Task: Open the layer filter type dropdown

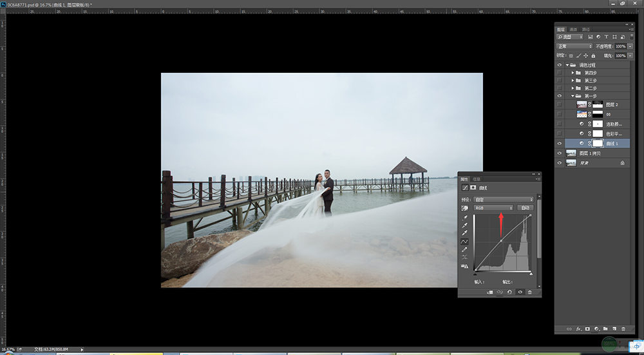Action: coord(569,37)
